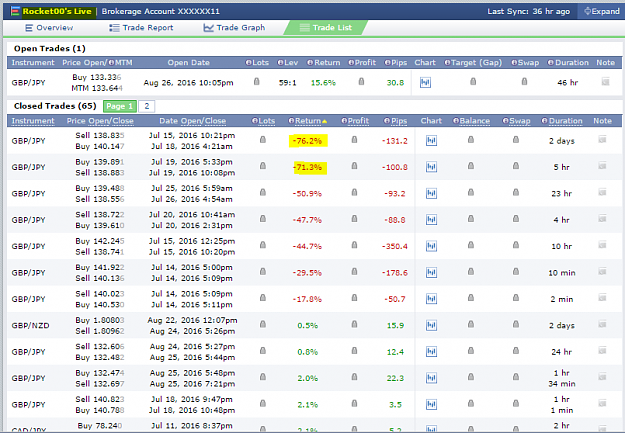Open chart icon for the -29.5% return trade
The height and width of the screenshot is (433, 625).
431,272
